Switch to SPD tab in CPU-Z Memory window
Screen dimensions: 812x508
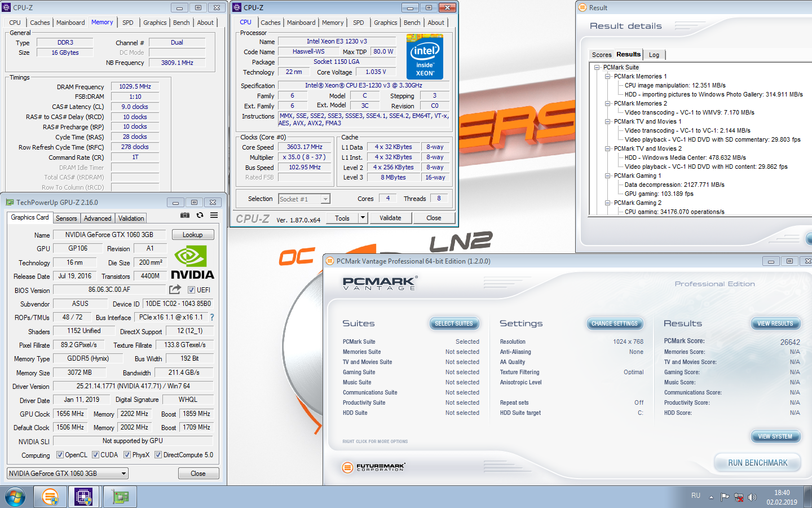(128, 23)
